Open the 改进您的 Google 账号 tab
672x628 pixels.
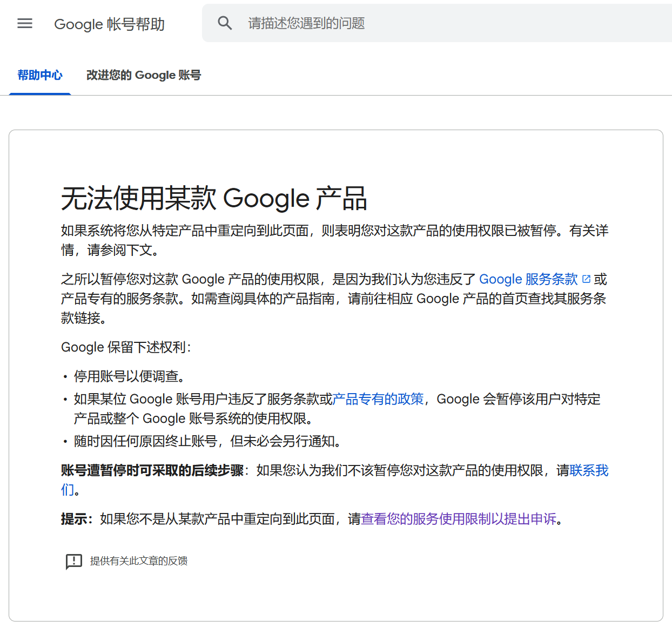point(143,75)
